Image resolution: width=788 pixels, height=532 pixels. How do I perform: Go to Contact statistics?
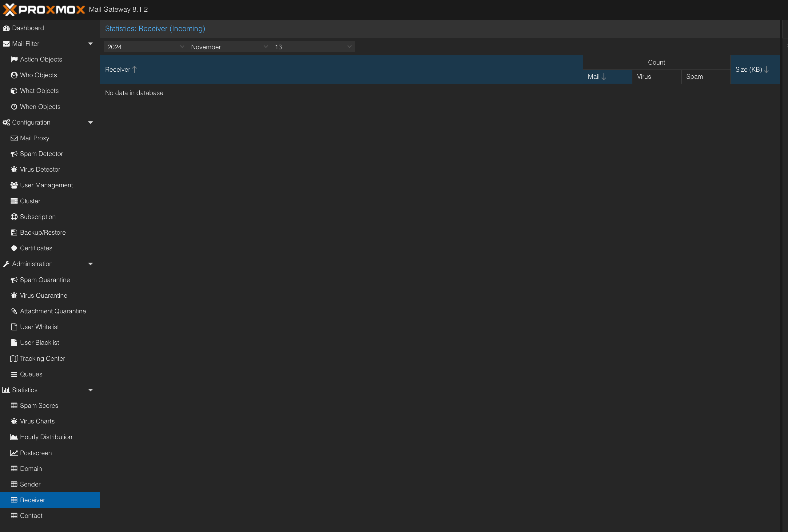(50, 516)
